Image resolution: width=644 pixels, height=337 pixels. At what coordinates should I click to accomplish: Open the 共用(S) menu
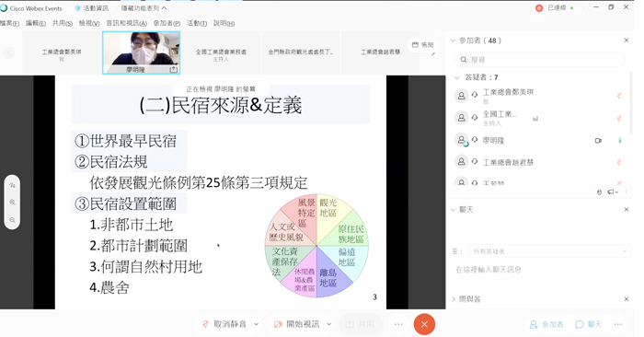click(63, 23)
